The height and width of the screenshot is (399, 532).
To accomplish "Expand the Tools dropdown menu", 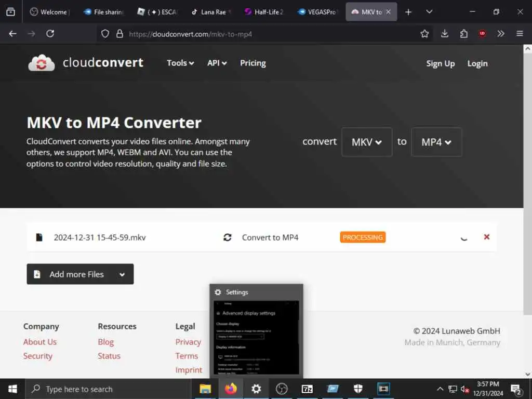I will [180, 63].
